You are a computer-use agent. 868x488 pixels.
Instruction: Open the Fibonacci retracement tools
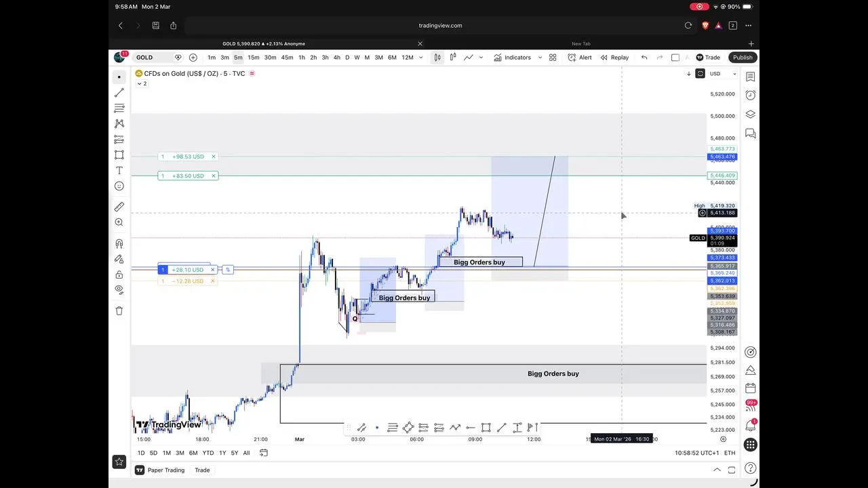119,108
